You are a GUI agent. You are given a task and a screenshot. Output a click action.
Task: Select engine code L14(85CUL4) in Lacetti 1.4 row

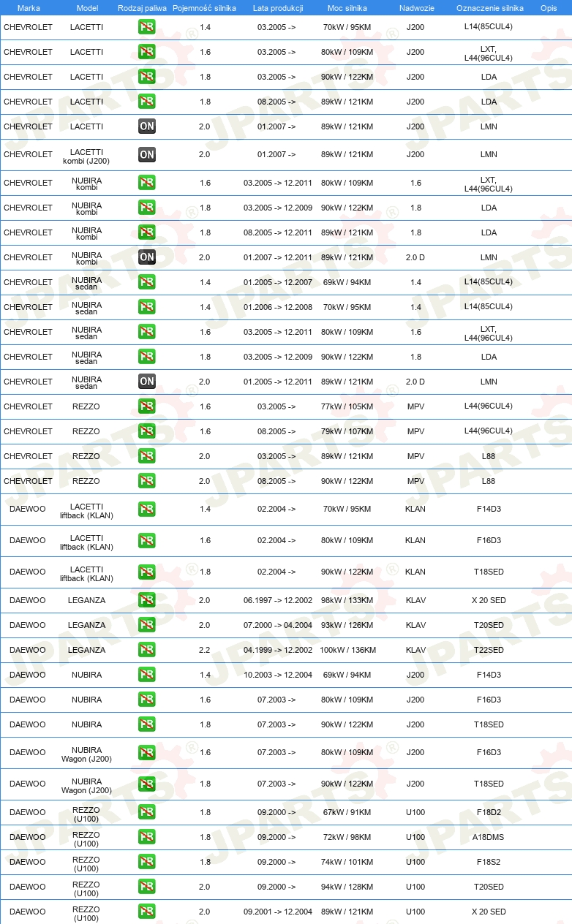point(489,27)
